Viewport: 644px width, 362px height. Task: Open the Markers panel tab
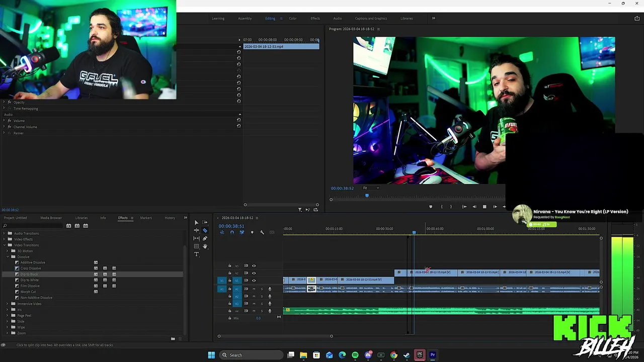pos(146,218)
